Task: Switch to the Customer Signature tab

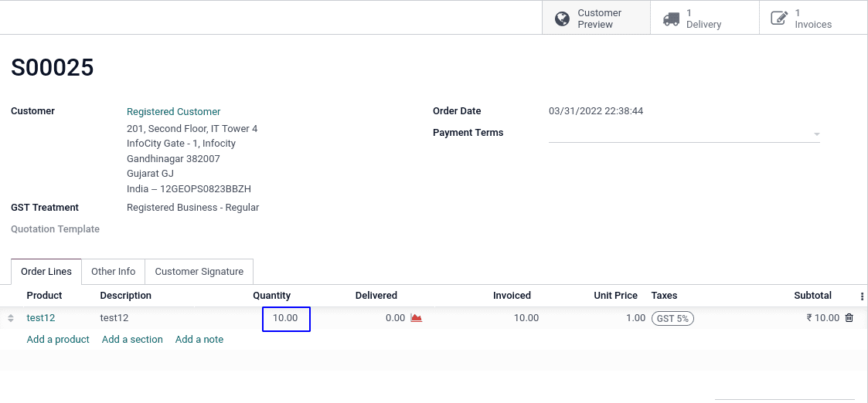Action: (x=199, y=272)
